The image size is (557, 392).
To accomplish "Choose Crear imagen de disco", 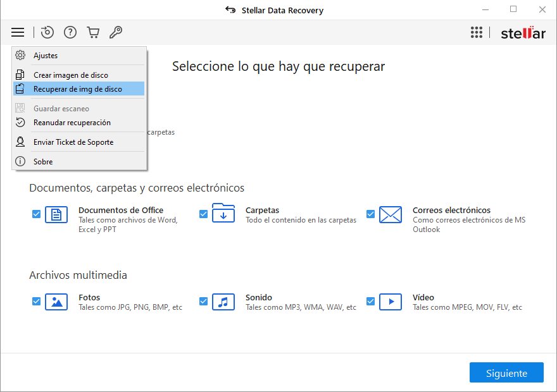I will 70,75.
